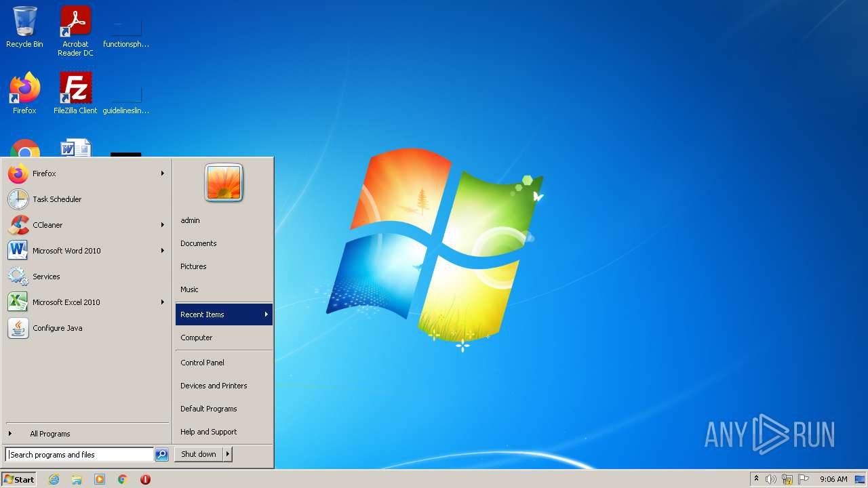Click the Services gears icon
Screen dimensions: 868x488
[x=18, y=277]
